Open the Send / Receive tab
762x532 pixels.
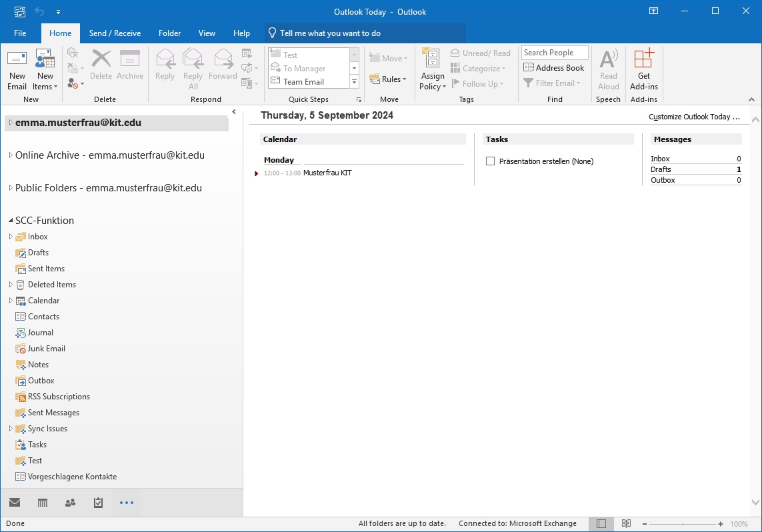tap(115, 33)
